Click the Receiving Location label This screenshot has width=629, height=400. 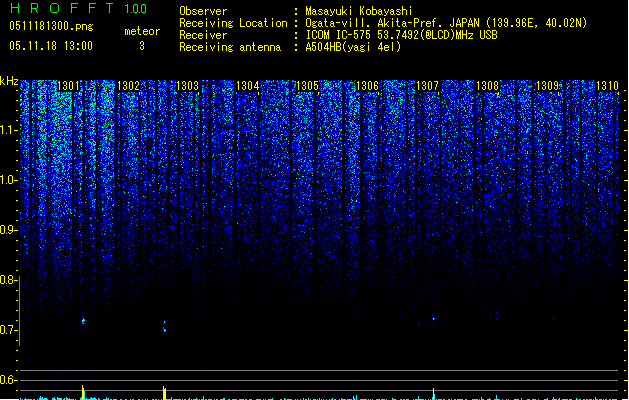(x=233, y=23)
